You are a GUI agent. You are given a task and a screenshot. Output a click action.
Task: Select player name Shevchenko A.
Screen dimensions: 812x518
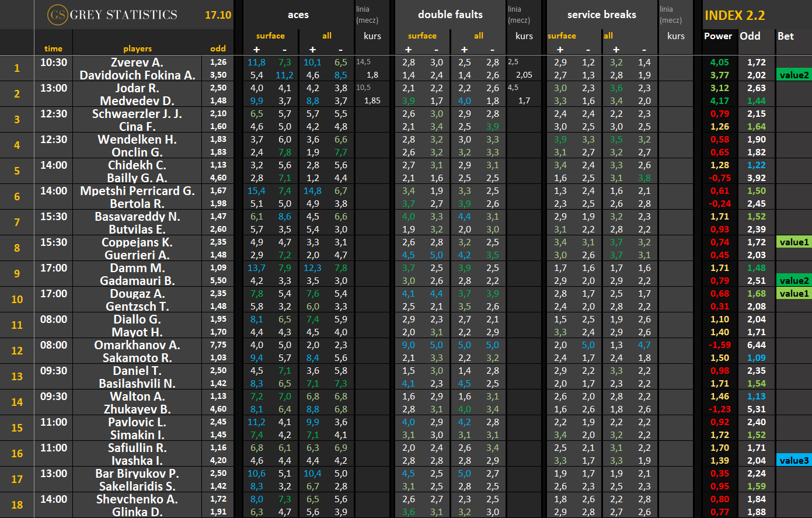tap(137, 499)
